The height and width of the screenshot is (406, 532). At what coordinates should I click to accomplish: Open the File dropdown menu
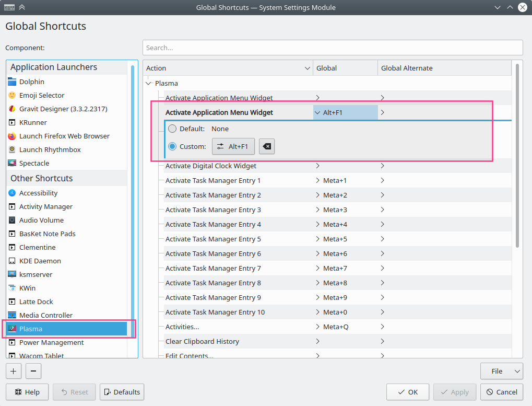(x=501, y=371)
